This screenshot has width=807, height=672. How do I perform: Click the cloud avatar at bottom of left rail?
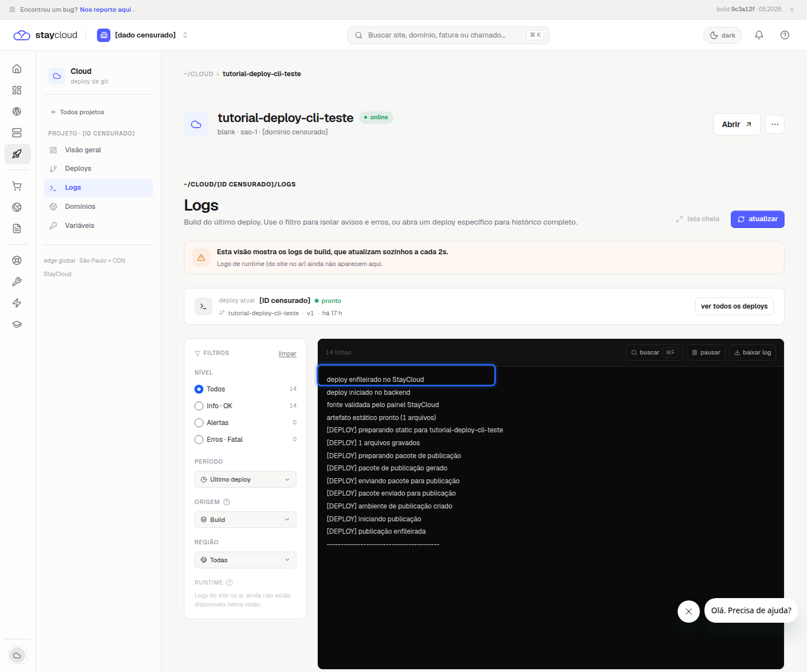17,655
